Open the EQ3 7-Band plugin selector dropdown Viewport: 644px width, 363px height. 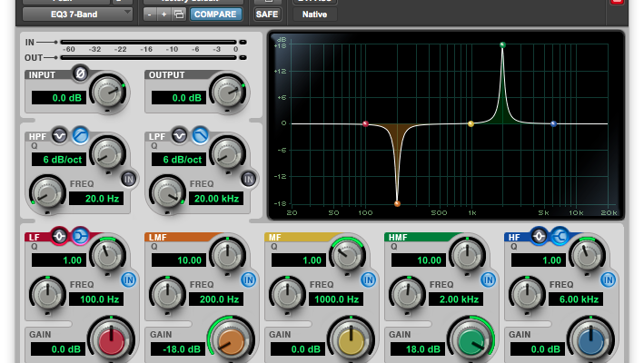77,15
